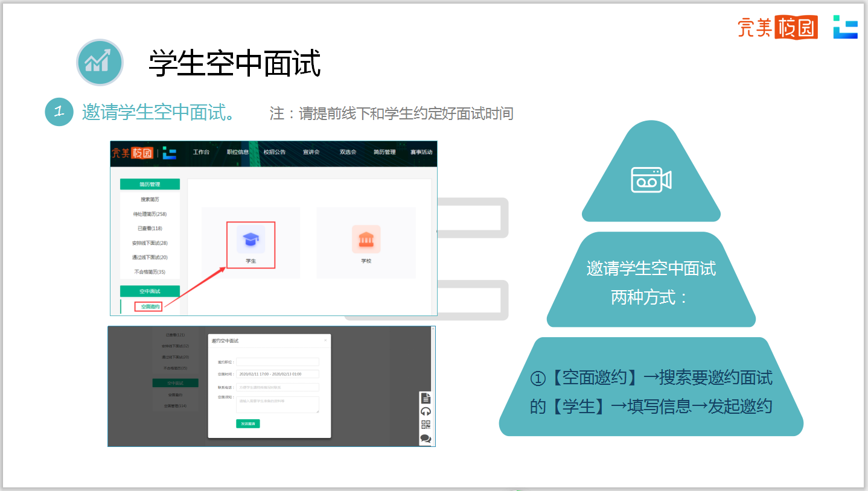The width and height of the screenshot is (868, 491).
Task: Click the 联系电话 input field
Action: pos(277,387)
